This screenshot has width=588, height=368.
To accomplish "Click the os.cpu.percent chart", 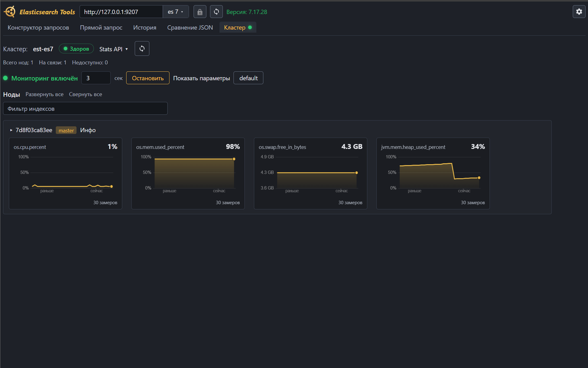I will click(66, 173).
